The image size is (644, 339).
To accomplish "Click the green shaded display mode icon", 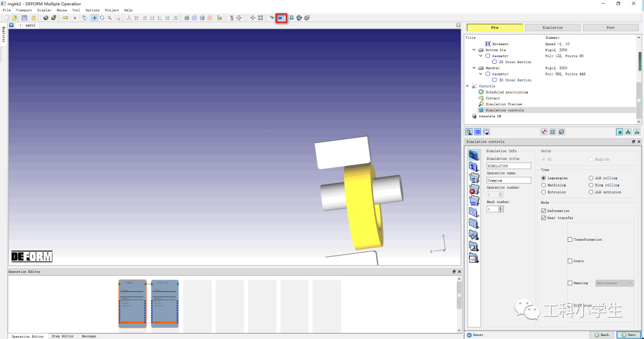I will [187, 18].
